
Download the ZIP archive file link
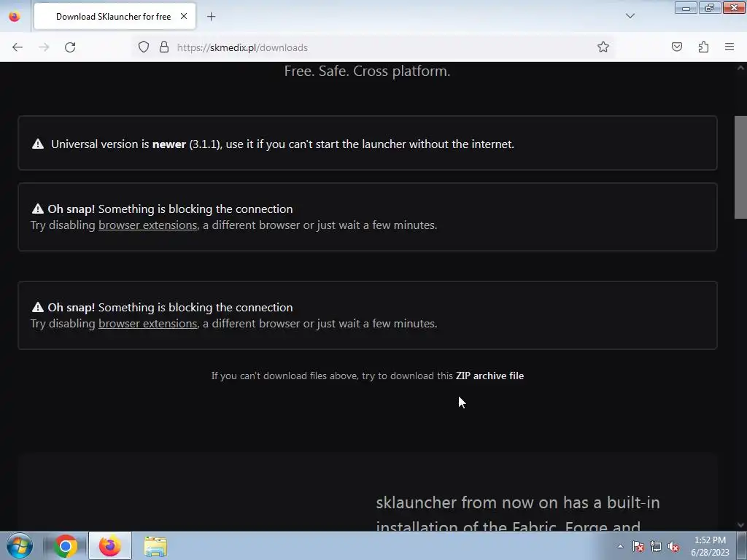pyautogui.click(x=489, y=376)
